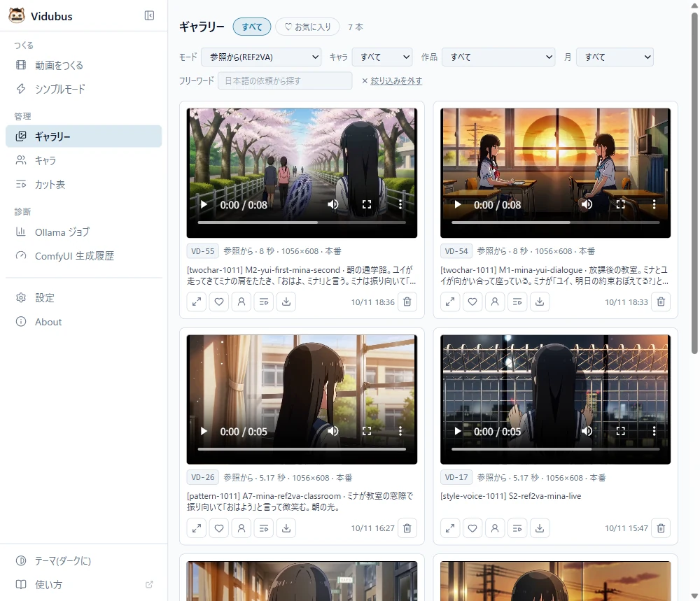Favorite the VD-17 video
Screen dimensions: 700x601
[472, 528]
